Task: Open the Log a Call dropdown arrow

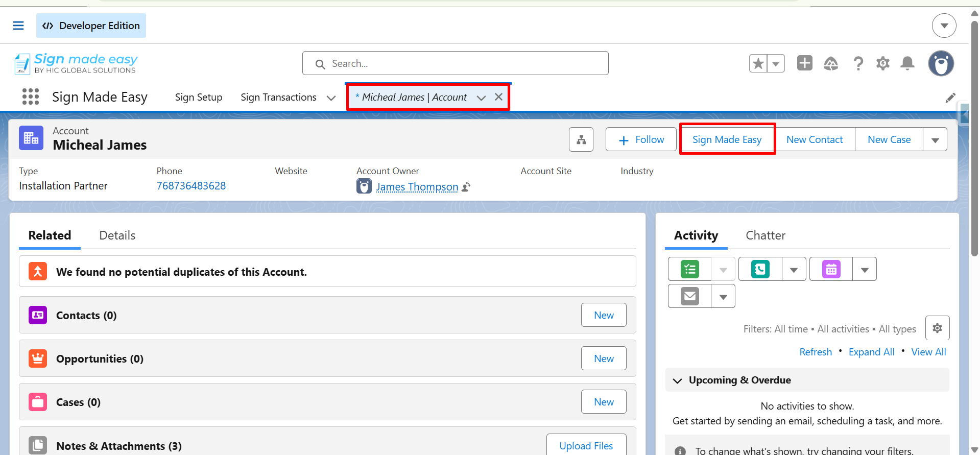Action: (x=794, y=269)
